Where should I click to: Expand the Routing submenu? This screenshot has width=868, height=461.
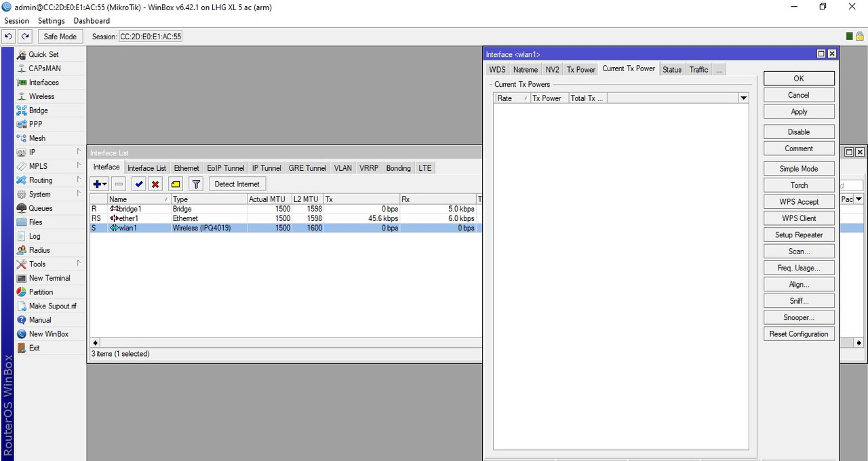[50, 180]
